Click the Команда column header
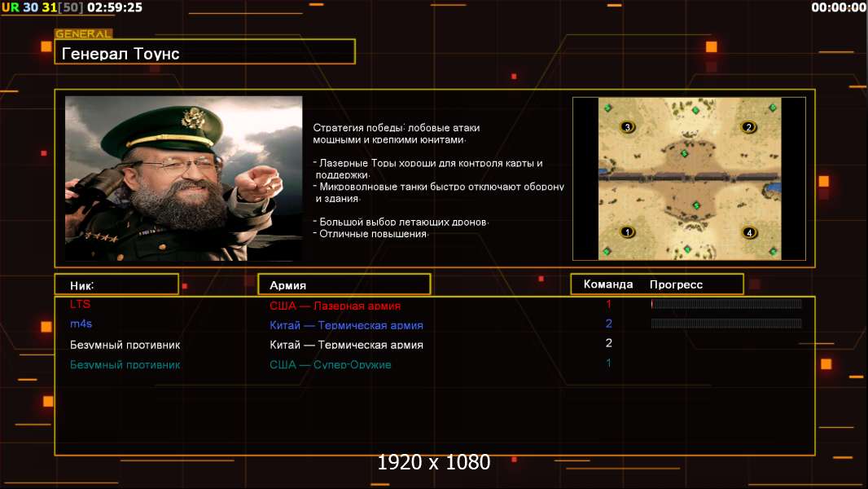Screen dimensions: 868x489 [x=607, y=284]
